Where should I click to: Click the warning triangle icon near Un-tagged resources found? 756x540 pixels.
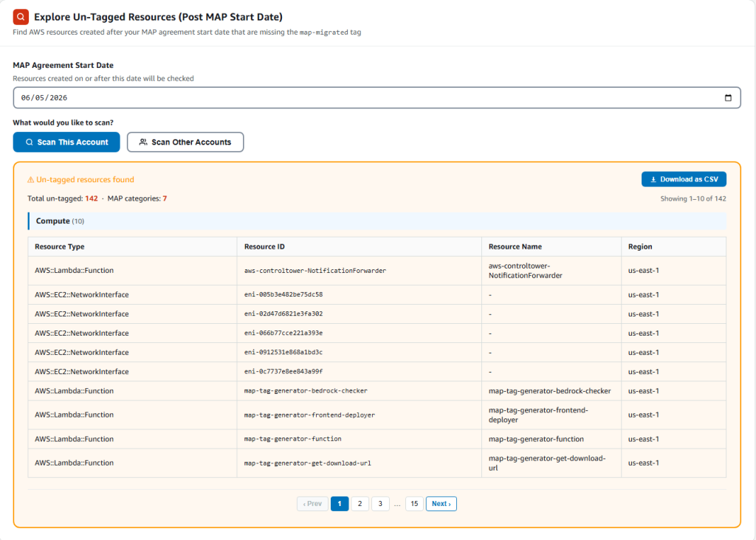pyautogui.click(x=31, y=180)
